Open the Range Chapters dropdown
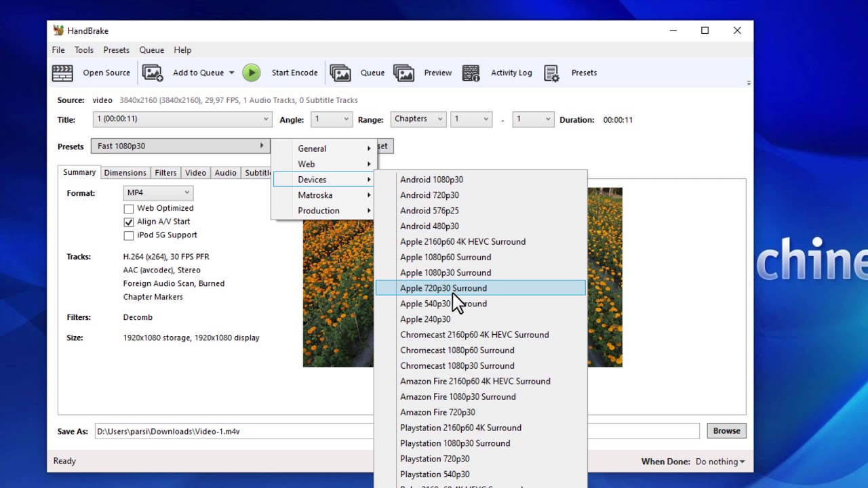The height and width of the screenshot is (488, 868). (418, 119)
